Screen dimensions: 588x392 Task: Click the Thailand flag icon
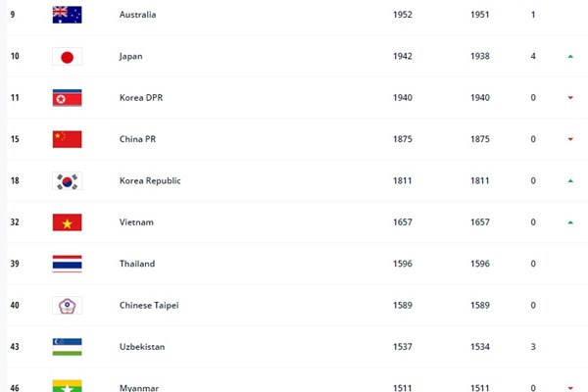pos(67,264)
